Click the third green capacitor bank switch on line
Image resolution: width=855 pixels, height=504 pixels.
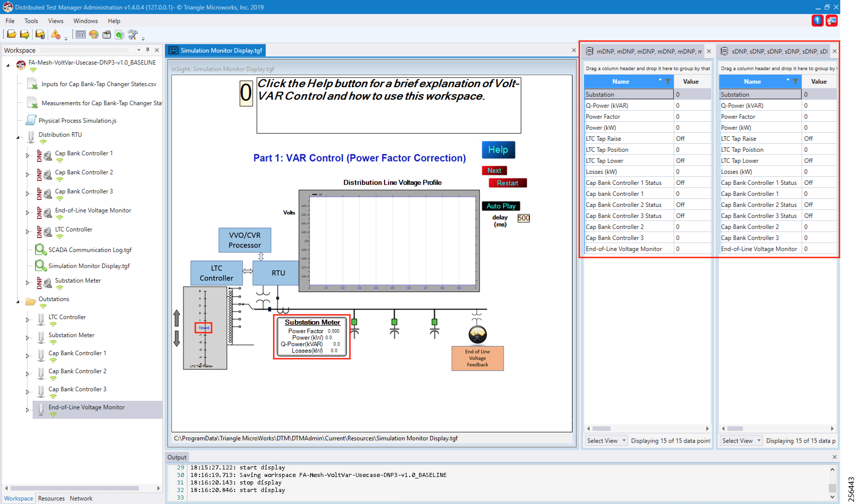434,322
